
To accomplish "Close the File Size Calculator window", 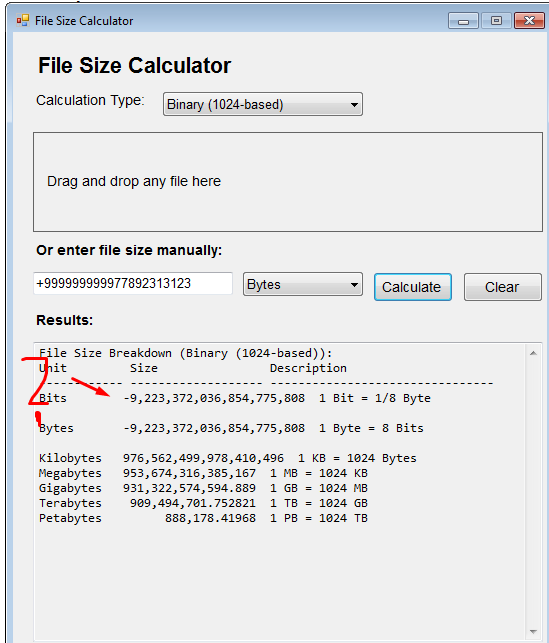I will tap(529, 21).
